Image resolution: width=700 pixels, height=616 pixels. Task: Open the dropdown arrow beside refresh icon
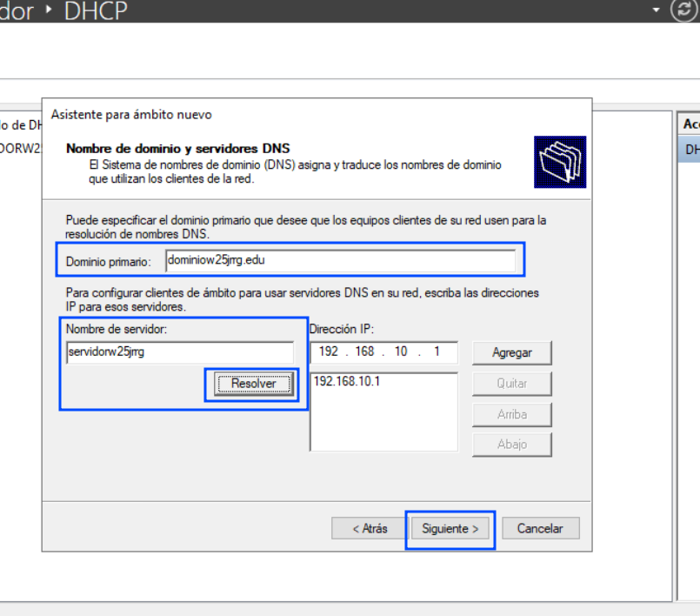tap(656, 10)
